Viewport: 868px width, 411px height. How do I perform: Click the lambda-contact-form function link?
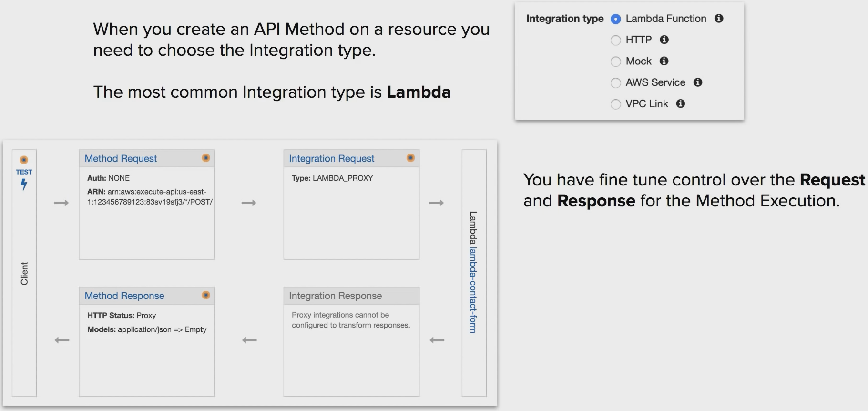(x=473, y=290)
